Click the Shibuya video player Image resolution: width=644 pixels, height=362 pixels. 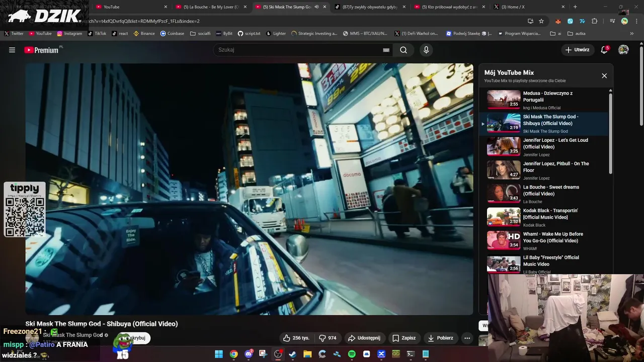[249, 189]
